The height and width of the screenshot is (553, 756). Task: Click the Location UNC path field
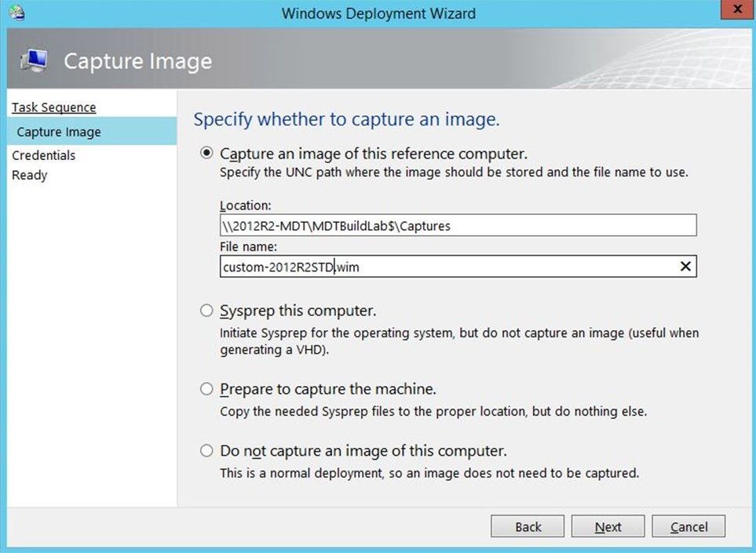[458, 225]
